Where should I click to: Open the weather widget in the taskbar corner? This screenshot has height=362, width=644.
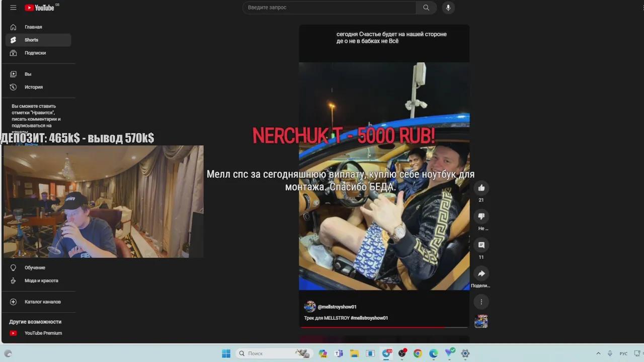point(8,353)
